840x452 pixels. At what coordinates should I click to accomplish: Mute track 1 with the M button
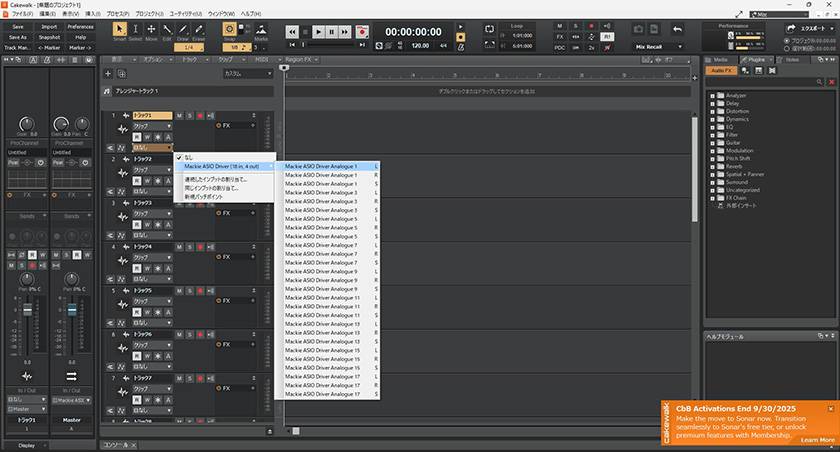coord(180,116)
